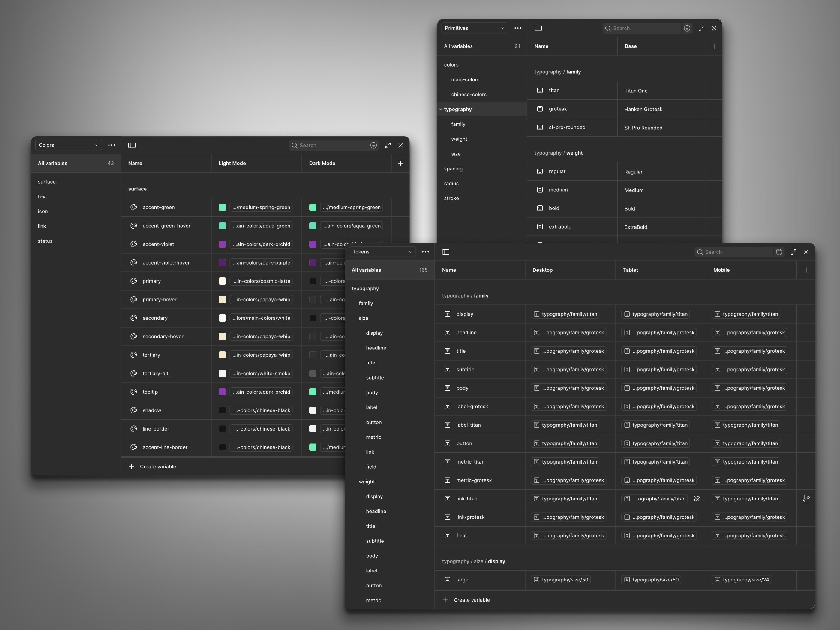Viewport: 840px width, 630px height.
Task: Toggle sidebar in the Primitives panel
Action: pos(538,28)
